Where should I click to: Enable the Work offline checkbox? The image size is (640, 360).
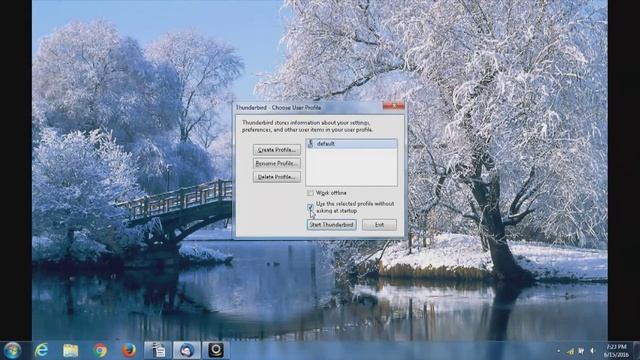pos(310,193)
